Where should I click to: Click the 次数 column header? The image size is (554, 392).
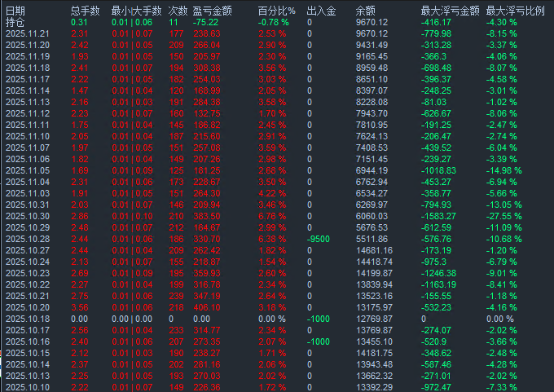(x=178, y=11)
